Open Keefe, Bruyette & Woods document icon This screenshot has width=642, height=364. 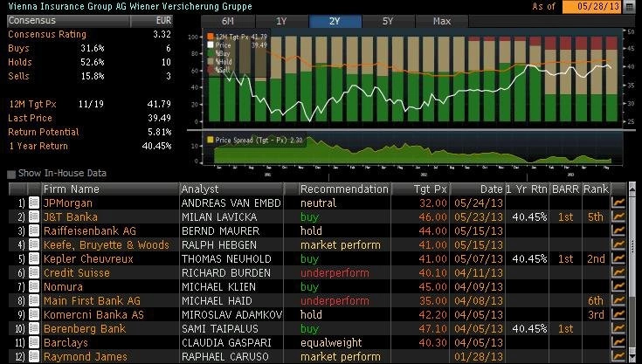34,244
